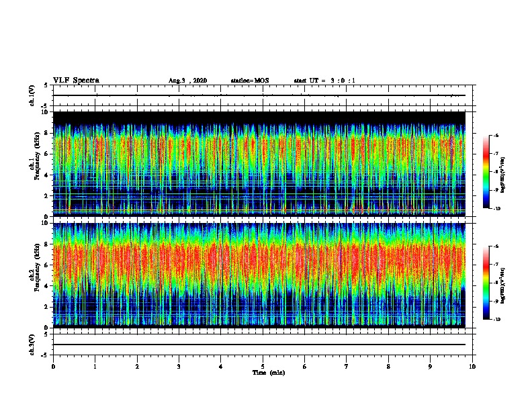Viewport: 532px width, 411px height.
Task: Click the "-6" label on ch.1 color bar
Action: tap(496, 136)
